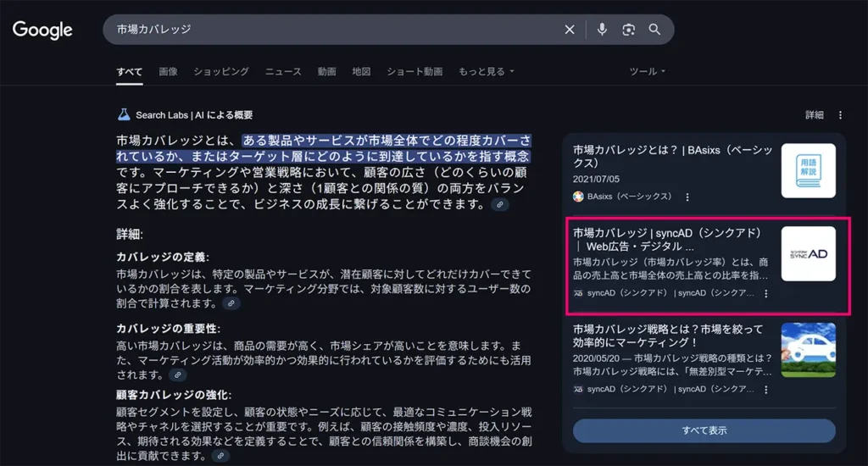
Task: Click the 顧客カバレッジの強化: heading
Action: [174, 395]
